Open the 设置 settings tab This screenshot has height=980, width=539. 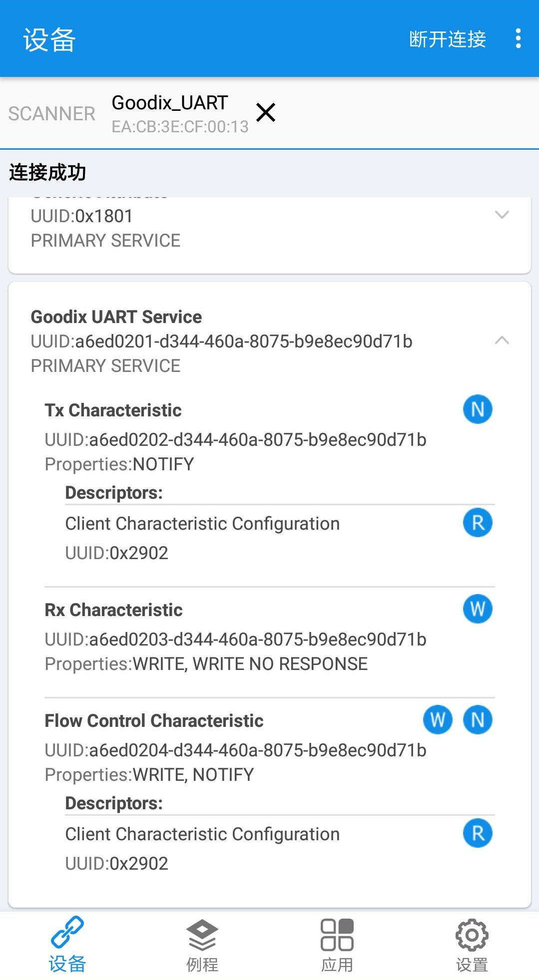click(472, 945)
